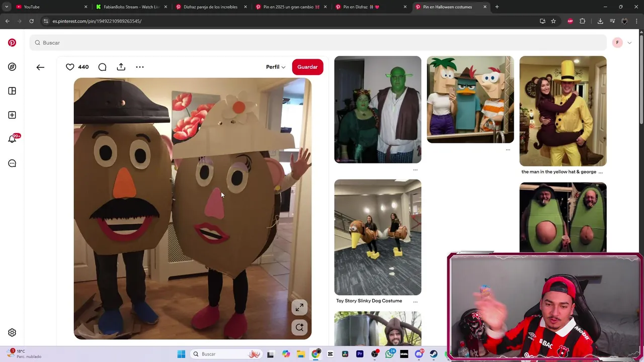Viewport: 644px width, 362px height.
Task: Open Pinterest settings gear icon
Action: pos(12,332)
